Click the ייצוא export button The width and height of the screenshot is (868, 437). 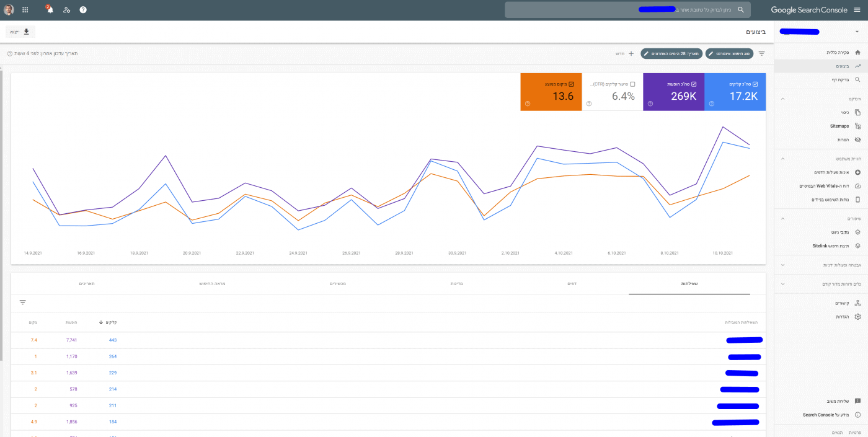tap(20, 32)
